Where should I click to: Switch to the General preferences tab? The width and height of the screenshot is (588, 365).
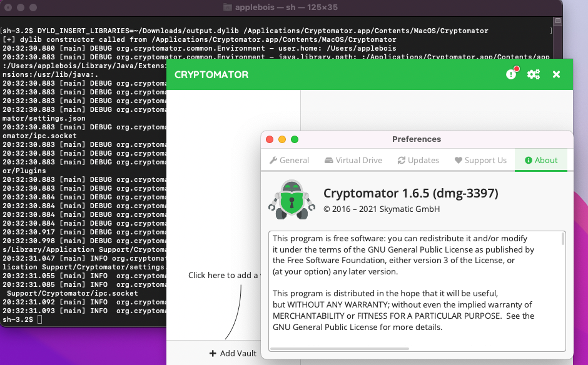[x=289, y=161]
